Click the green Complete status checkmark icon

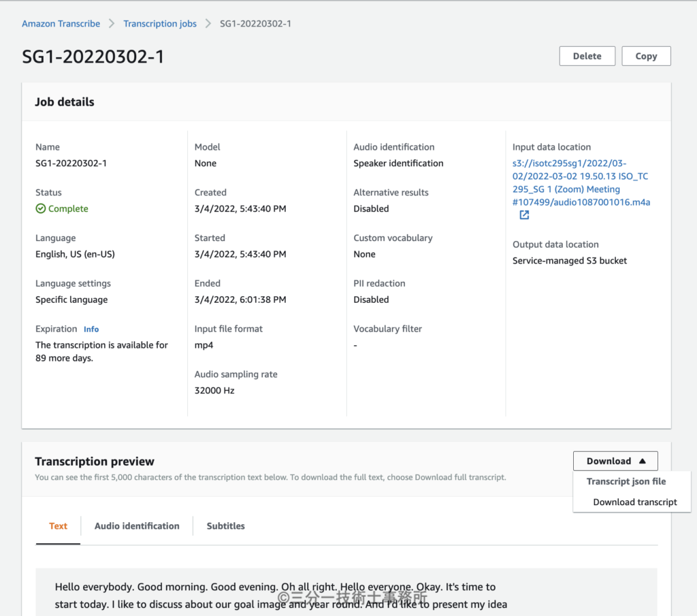40,208
